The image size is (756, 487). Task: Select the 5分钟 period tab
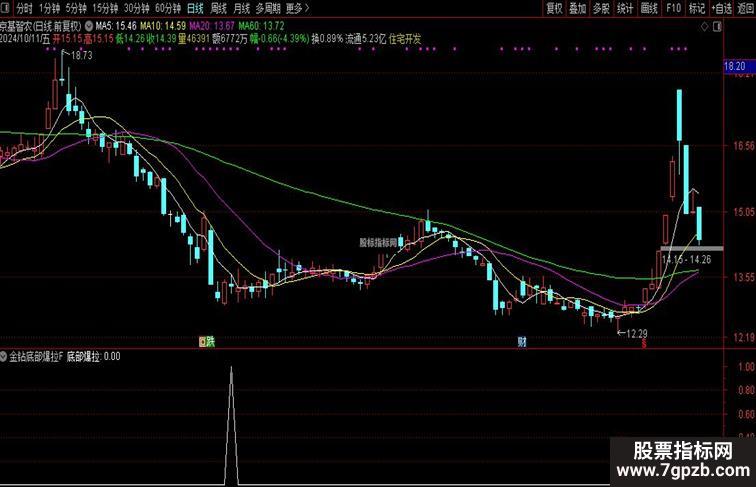pyautogui.click(x=76, y=8)
